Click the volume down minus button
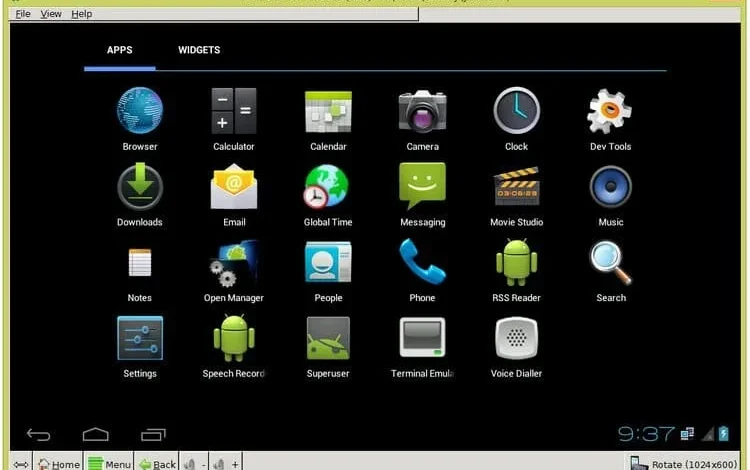750x470 pixels. pyautogui.click(x=195, y=464)
